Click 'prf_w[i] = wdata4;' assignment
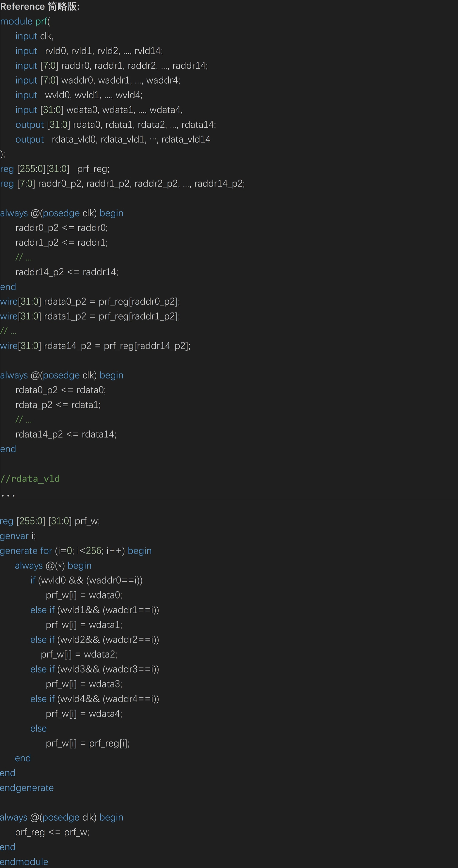The height and width of the screenshot is (868, 458). (x=84, y=714)
